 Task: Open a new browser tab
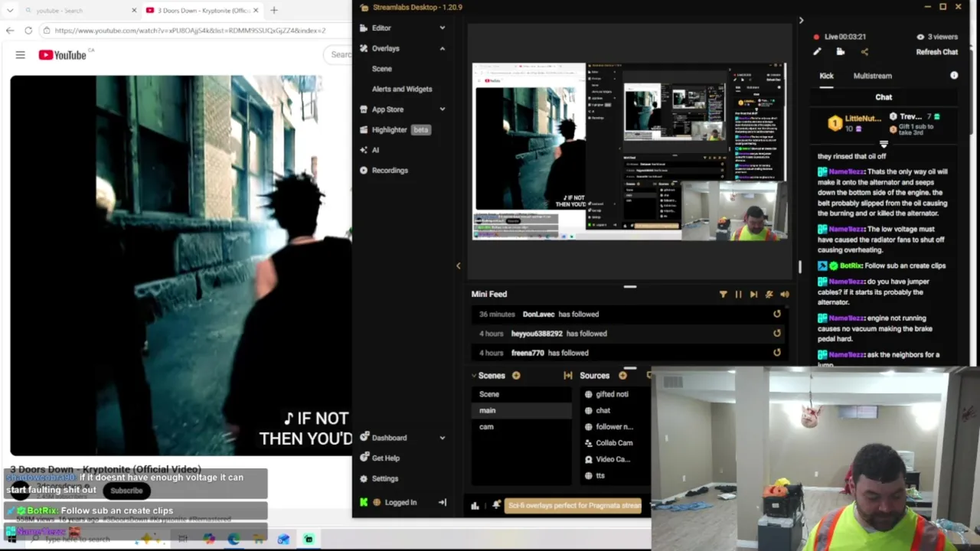click(273, 11)
